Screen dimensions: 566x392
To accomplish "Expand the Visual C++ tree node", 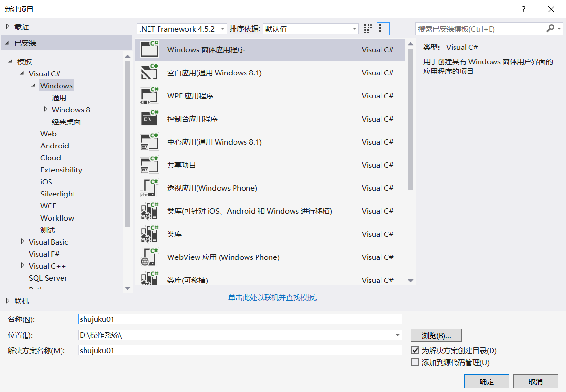I will pyautogui.click(x=23, y=265).
